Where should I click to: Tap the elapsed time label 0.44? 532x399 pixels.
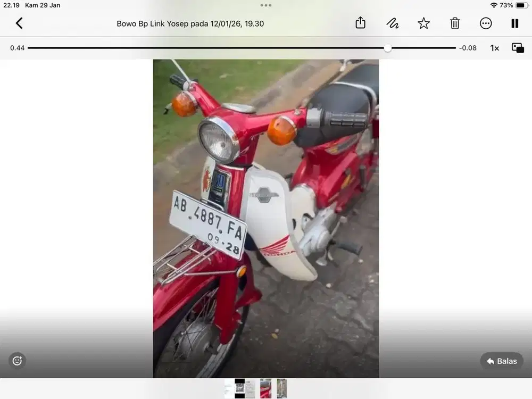(x=18, y=47)
